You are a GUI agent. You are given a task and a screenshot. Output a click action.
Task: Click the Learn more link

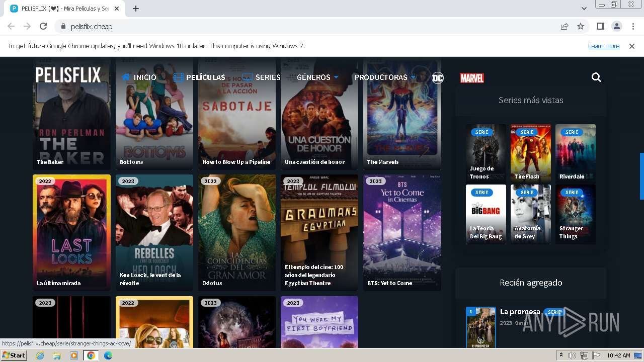tap(604, 46)
